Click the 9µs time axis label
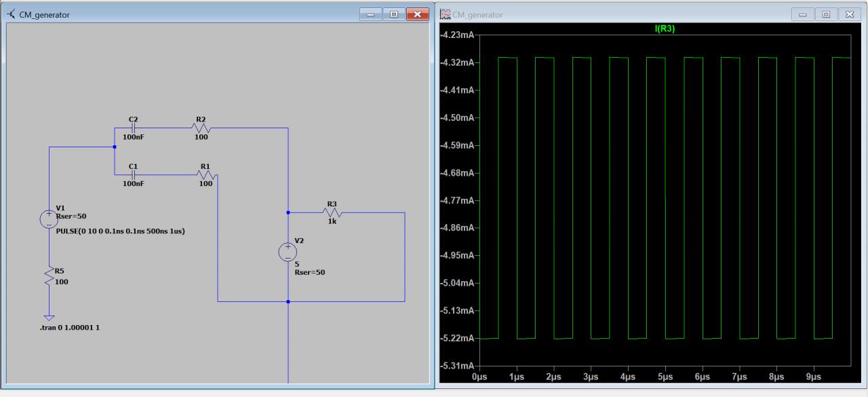This screenshot has height=397, width=868. (x=814, y=376)
